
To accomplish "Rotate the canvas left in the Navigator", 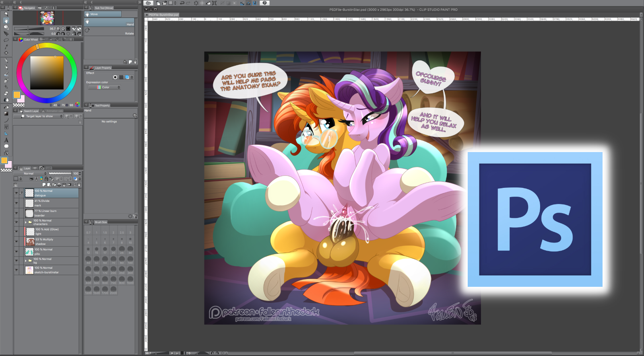I will click(x=58, y=34).
